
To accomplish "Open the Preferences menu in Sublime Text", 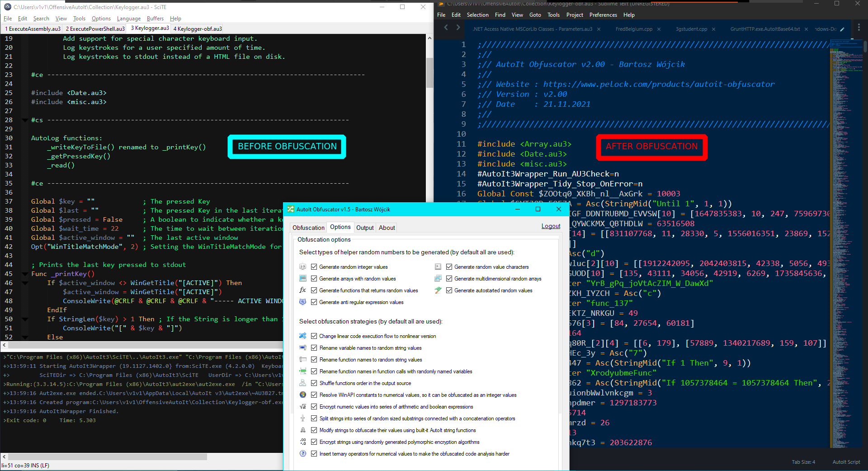I will pyautogui.click(x=603, y=15).
